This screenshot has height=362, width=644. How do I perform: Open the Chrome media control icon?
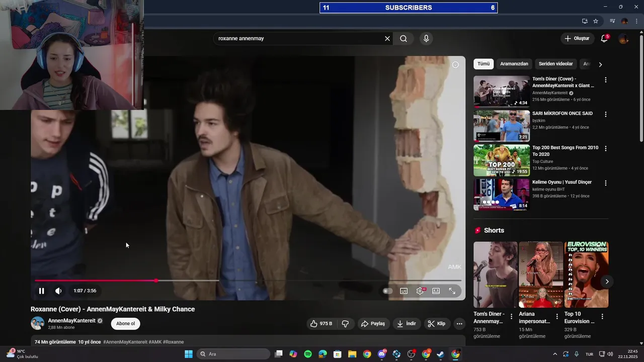click(612, 21)
